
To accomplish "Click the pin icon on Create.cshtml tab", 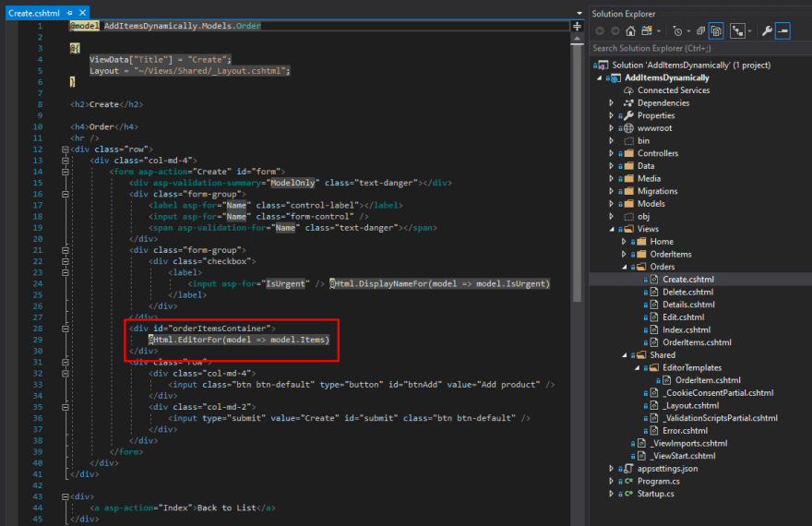I will click(x=70, y=13).
